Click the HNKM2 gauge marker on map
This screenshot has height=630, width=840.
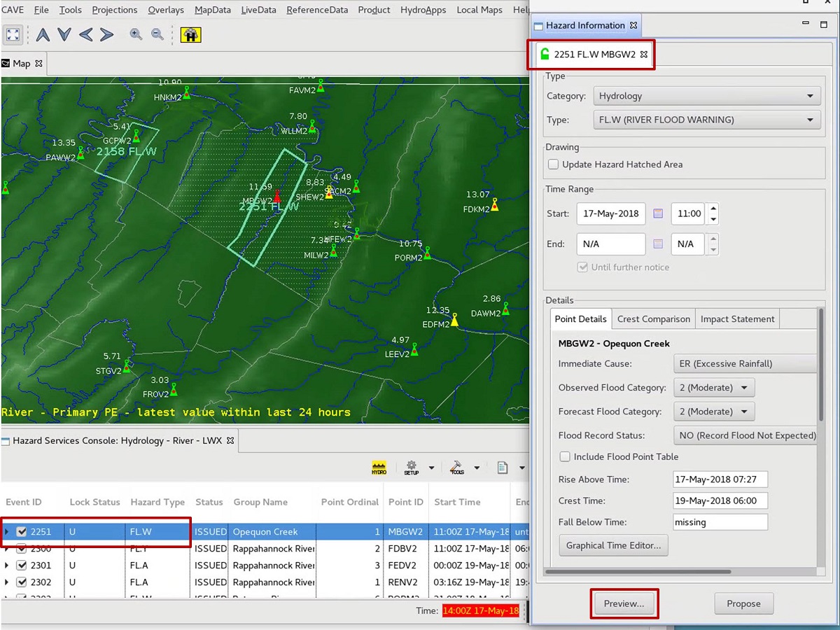(x=186, y=92)
